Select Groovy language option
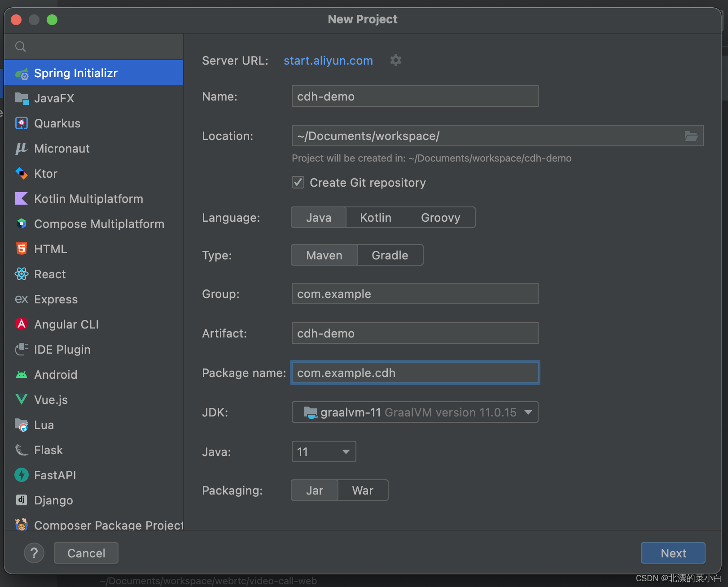The height and width of the screenshot is (587, 728). click(440, 217)
